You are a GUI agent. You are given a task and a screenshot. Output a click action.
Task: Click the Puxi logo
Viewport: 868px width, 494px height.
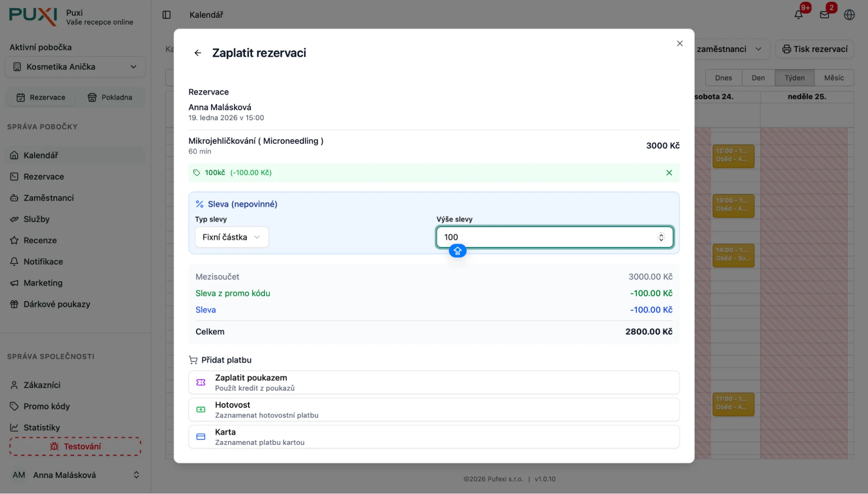(x=33, y=16)
